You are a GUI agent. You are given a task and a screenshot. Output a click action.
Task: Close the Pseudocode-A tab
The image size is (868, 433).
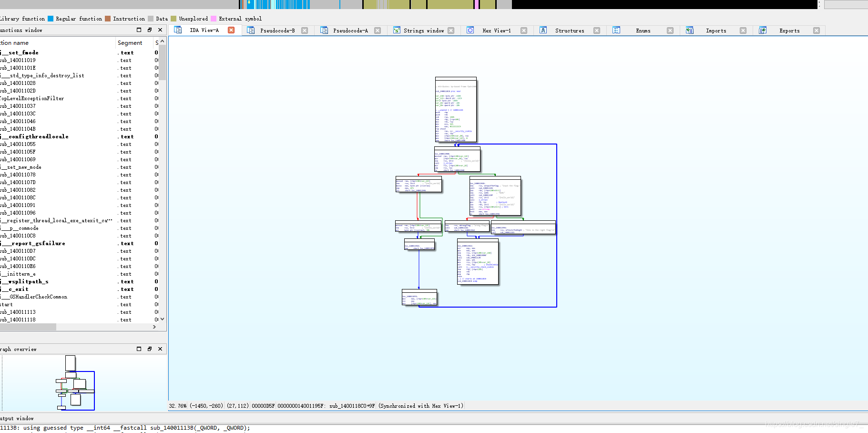point(378,31)
